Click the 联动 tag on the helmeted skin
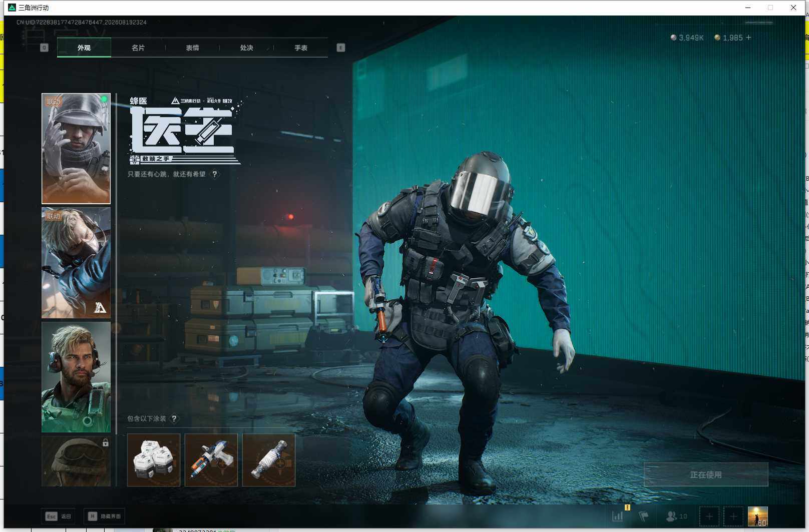 (54, 102)
